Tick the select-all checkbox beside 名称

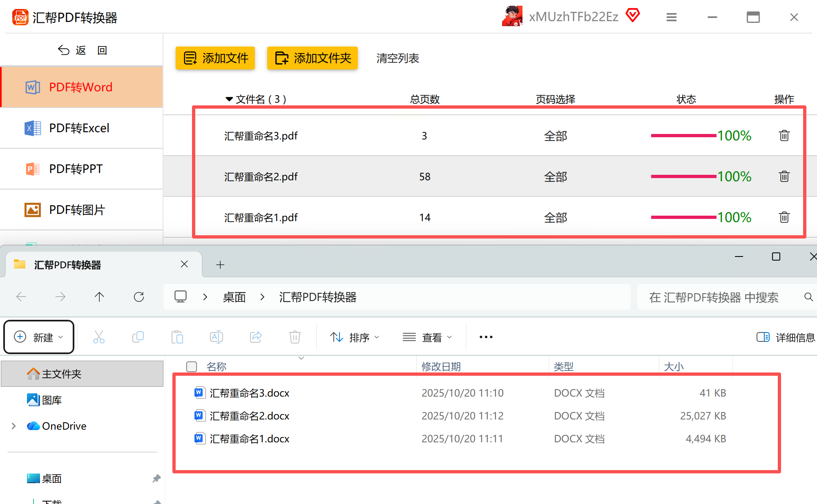(192, 366)
